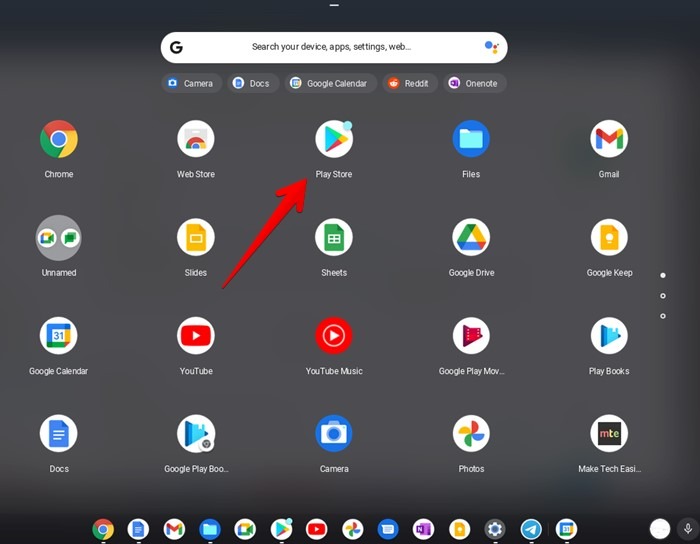The width and height of the screenshot is (700, 544).
Task: Open the Play Books app
Action: 609,336
